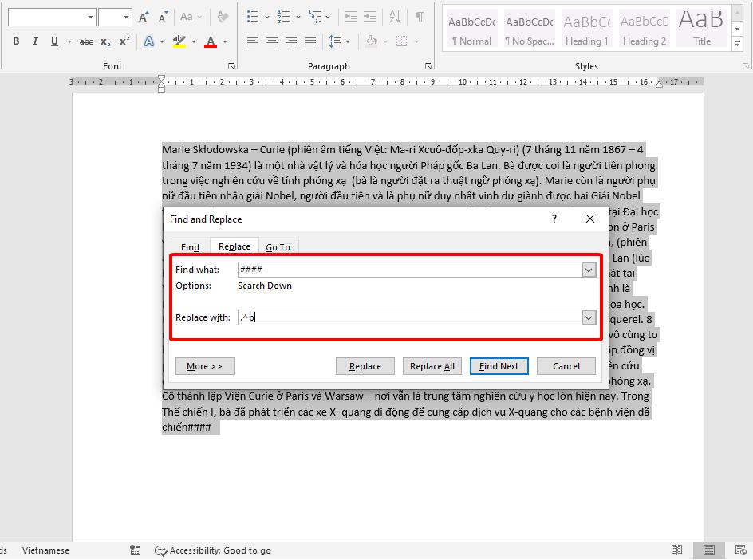Switch to the Go To tab
Image resolution: width=753 pixels, height=560 pixels.
pyautogui.click(x=278, y=246)
